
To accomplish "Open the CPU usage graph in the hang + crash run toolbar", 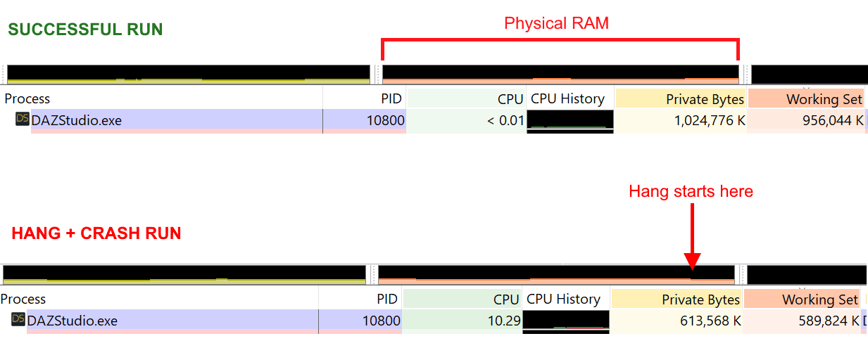I will (184, 274).
